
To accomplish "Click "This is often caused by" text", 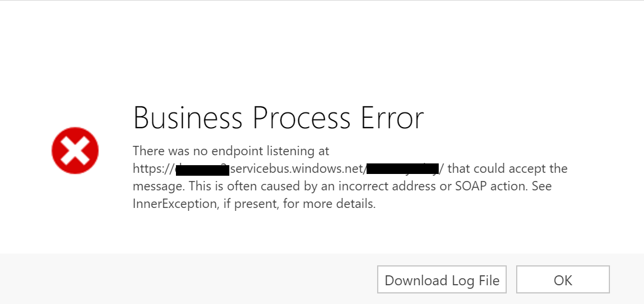I will click(247, 186).
